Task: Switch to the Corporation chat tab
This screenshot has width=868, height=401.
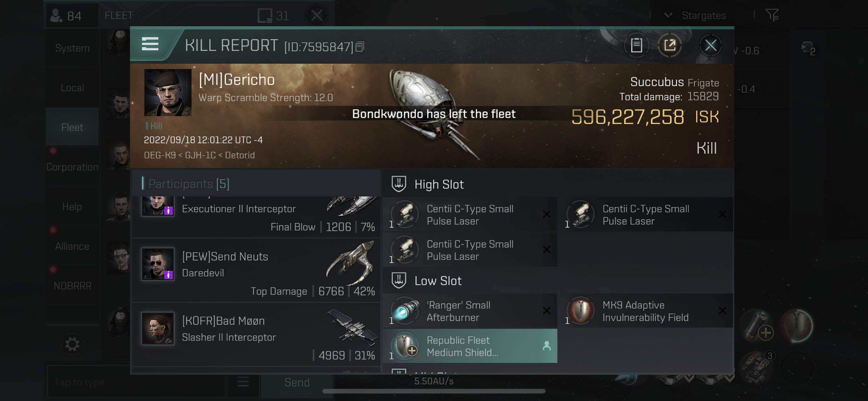Action: pos(72,167)
